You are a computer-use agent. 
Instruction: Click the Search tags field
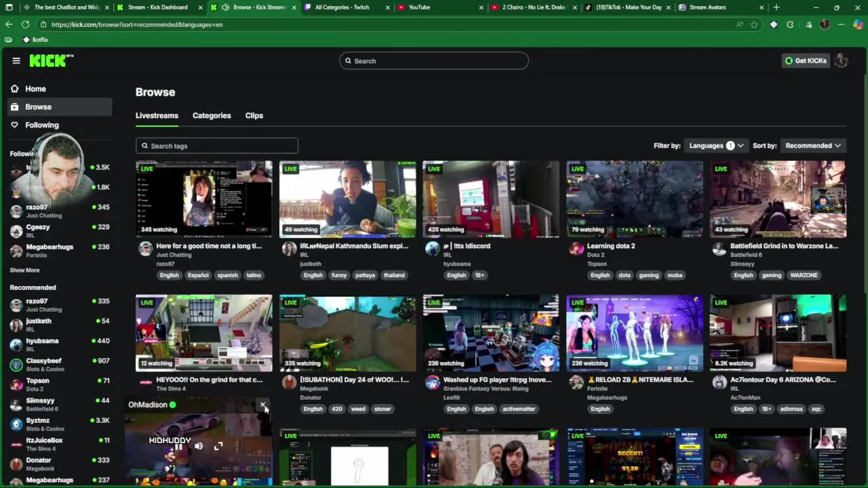tap(217, 146)
